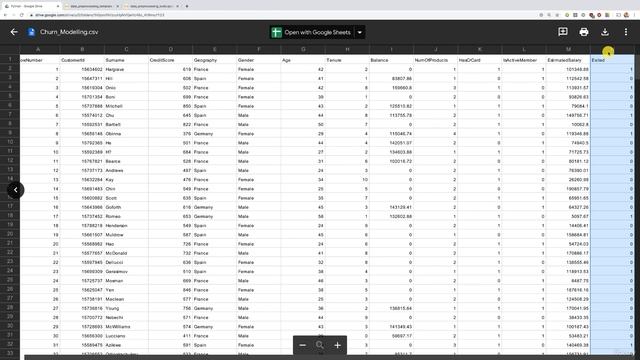Click the balance 83807.86 cell

[x=391, y=78]
